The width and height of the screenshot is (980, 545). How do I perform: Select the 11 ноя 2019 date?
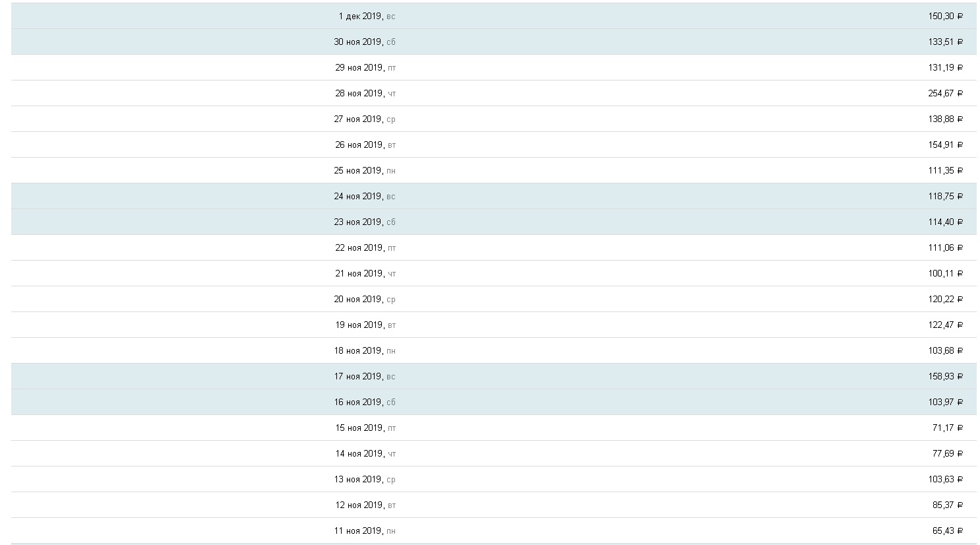[364, 530]
